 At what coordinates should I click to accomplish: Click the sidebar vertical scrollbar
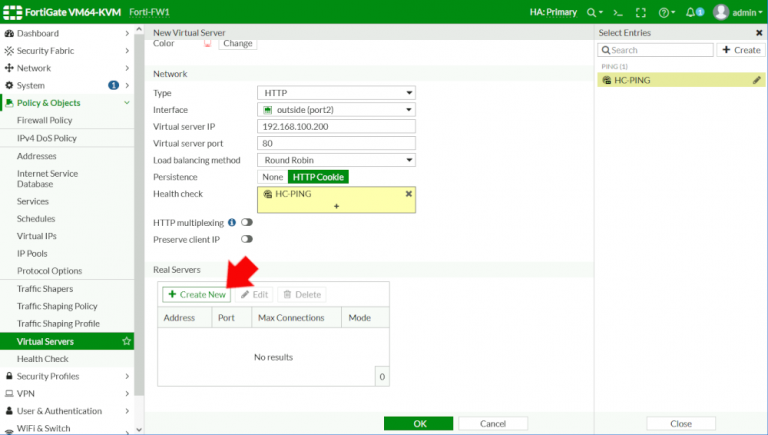(x=139, y=214)
